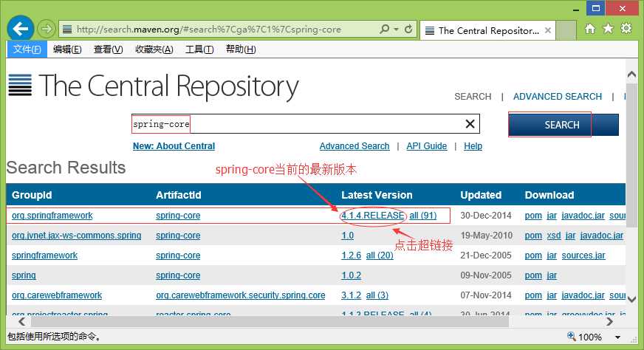Open the 文件(F) menu

click(27, 49)
